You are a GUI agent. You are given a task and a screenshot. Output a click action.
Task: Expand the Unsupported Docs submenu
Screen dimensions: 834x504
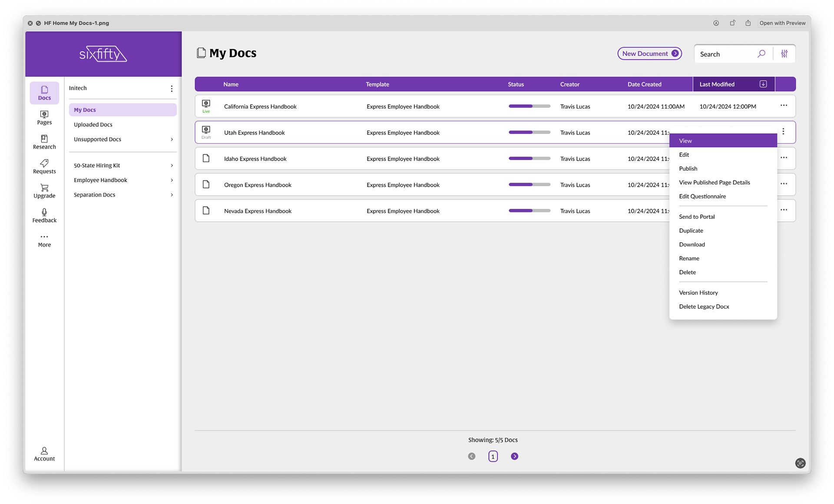[x=172, y=139]
